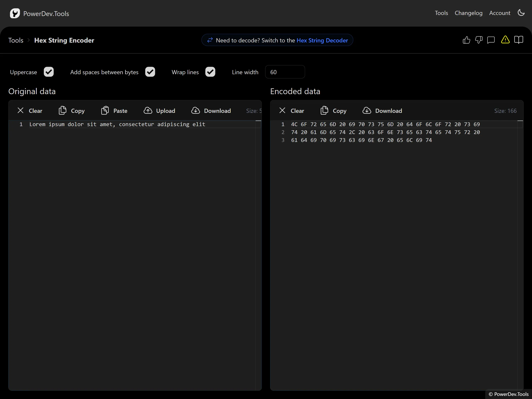Clear the Original data panel

click(30, 111)
